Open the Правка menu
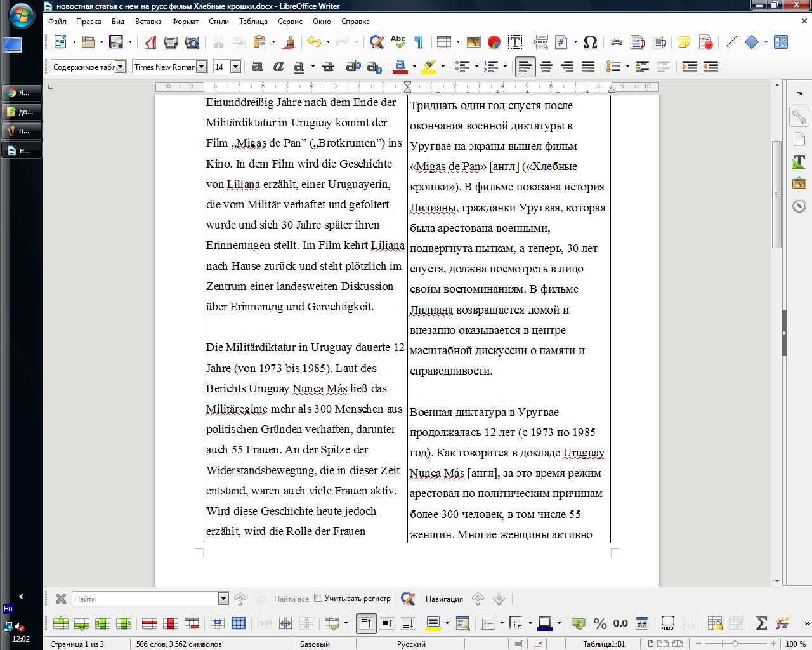 88,21
